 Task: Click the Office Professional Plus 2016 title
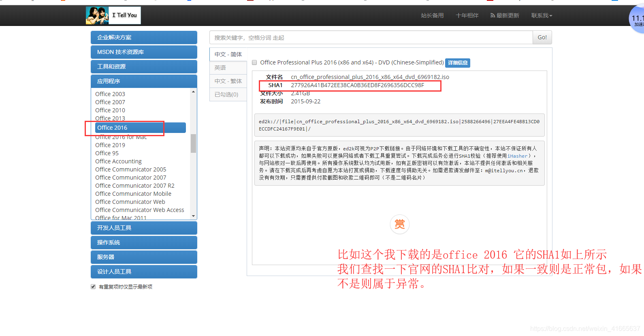click(x=352, y=62)
